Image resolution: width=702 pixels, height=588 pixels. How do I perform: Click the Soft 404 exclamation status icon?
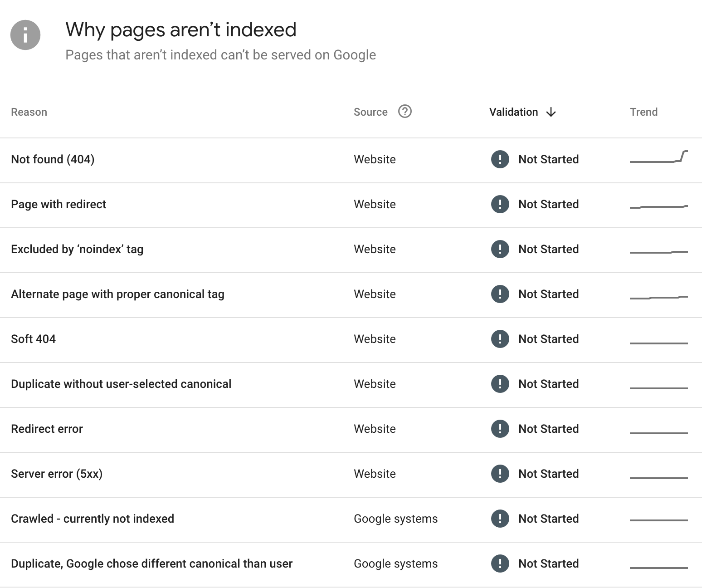click(500, 339)
